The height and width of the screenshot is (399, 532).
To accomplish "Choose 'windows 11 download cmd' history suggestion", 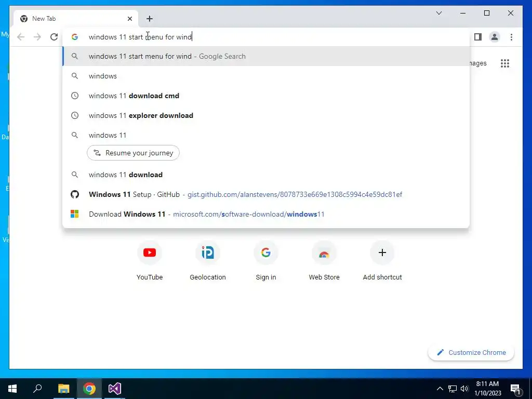I will click(x=267, y=96).
